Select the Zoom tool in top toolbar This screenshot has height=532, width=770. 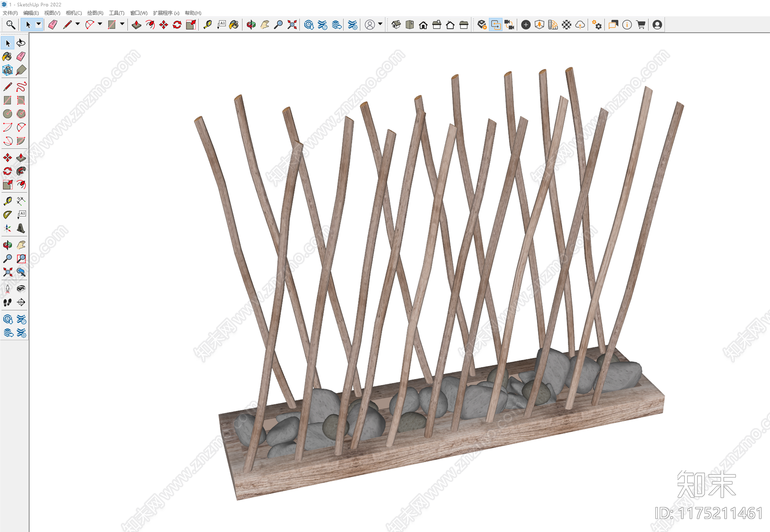click(x=278, y=25)
